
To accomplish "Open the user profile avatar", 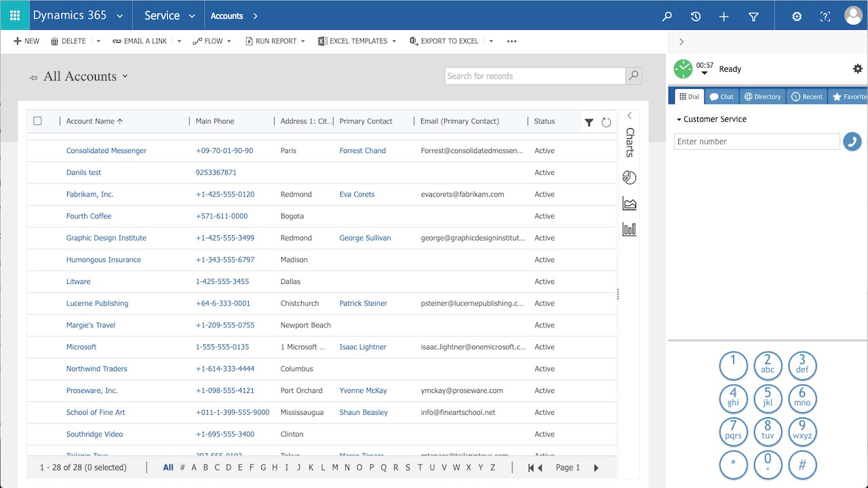I will pos(854,15).
